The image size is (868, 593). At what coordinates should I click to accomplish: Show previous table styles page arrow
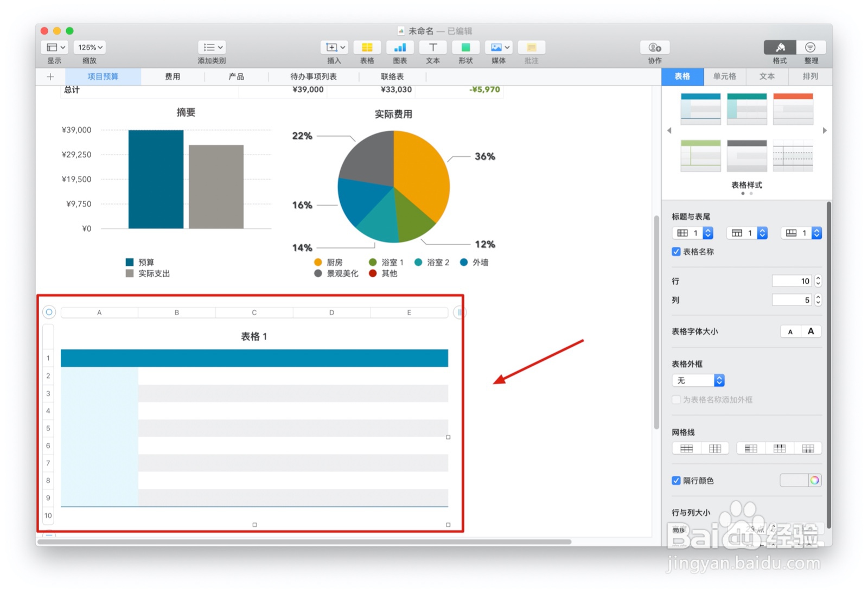tap(669, 130)
